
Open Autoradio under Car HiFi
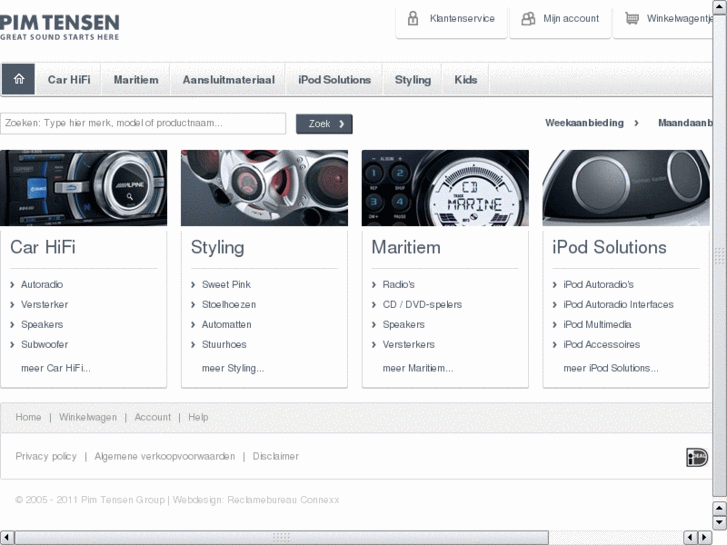(42, 284)
